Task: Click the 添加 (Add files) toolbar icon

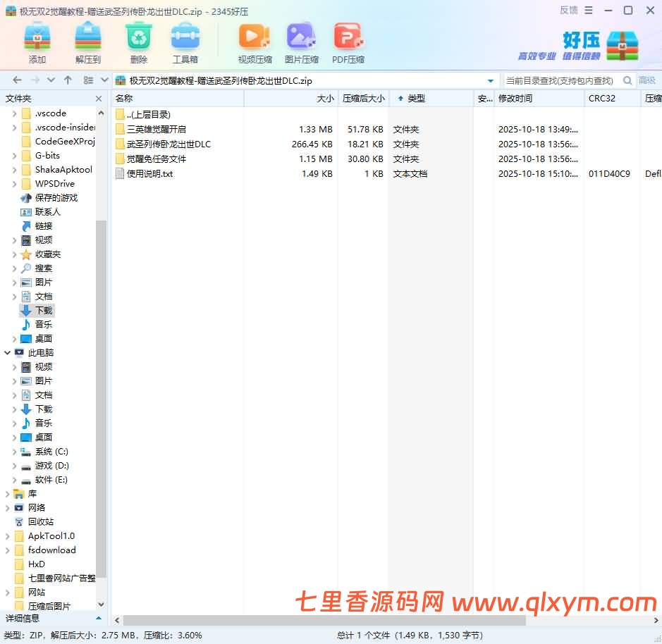Action: (x=37, y=42)
